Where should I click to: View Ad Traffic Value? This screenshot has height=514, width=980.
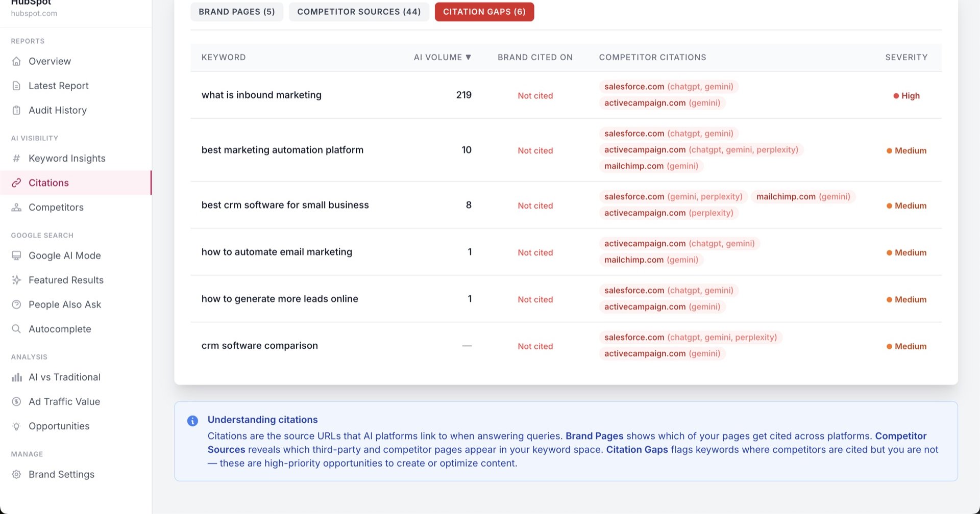tap(76, 402)
